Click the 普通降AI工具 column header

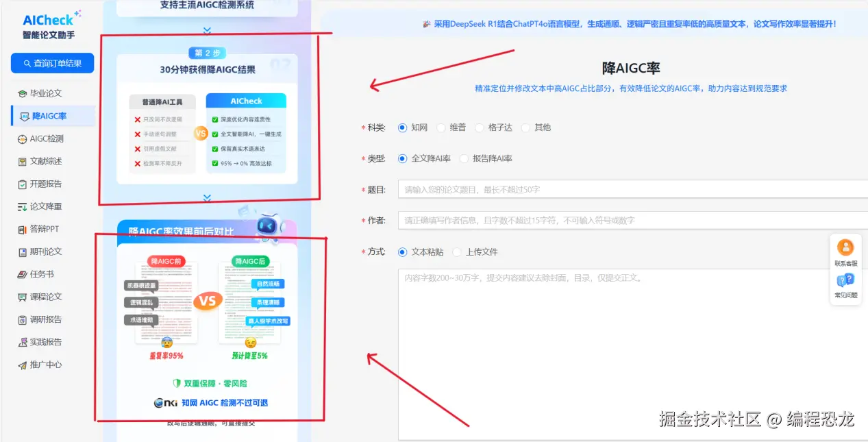pos(162,101)
